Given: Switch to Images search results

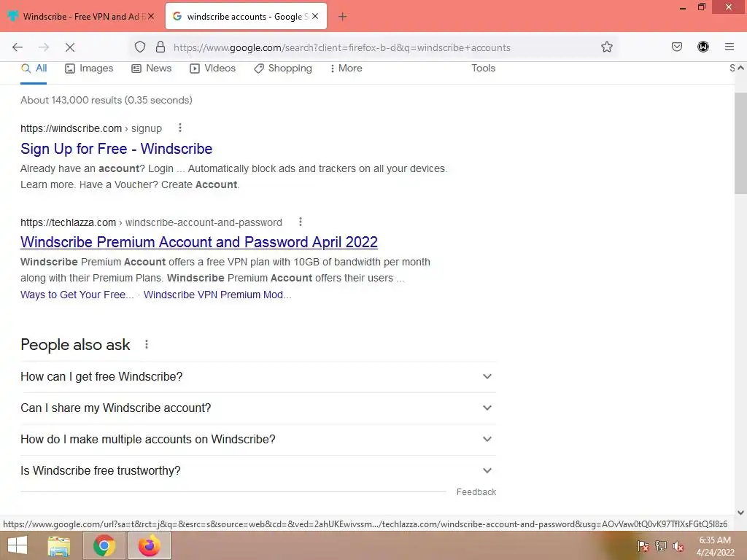Looking at the screenshot, I should [89, 68].
